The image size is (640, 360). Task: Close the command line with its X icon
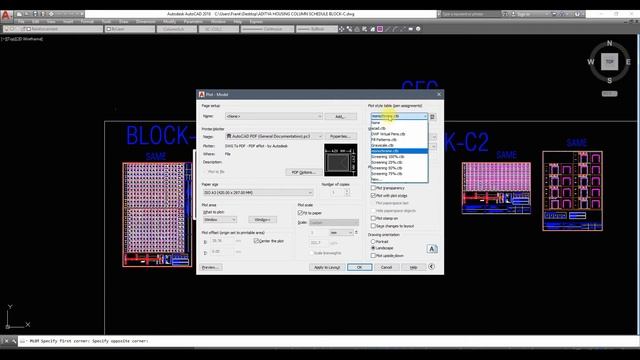6,341
